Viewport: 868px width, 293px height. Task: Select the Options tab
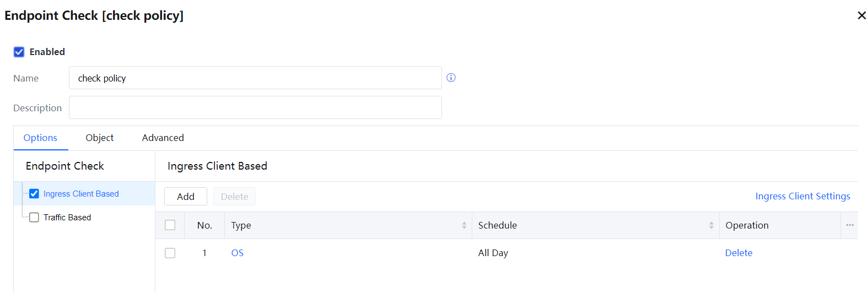click(40, 138)
